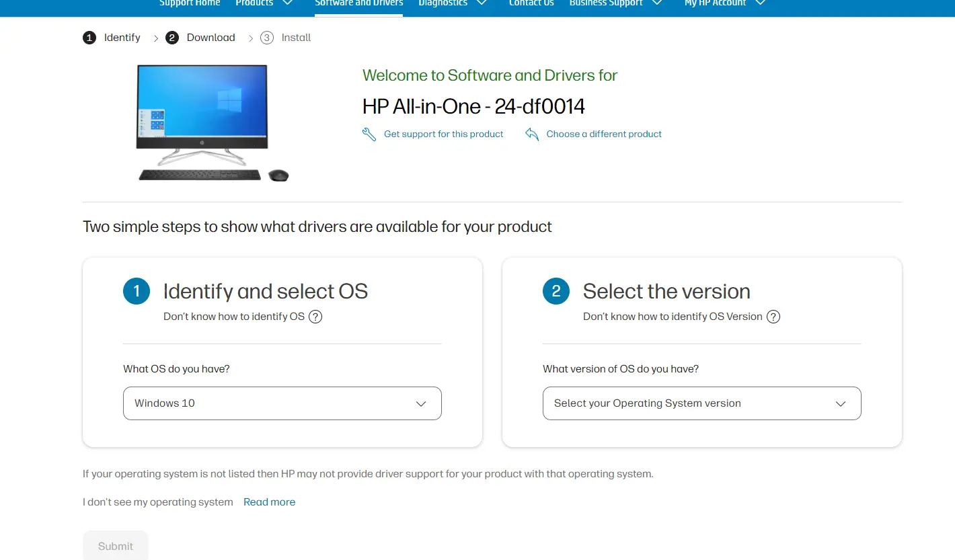The width and height of the screenshot is (955, 560).
Task: Click the wrench support icon
Action: [369, 134]
